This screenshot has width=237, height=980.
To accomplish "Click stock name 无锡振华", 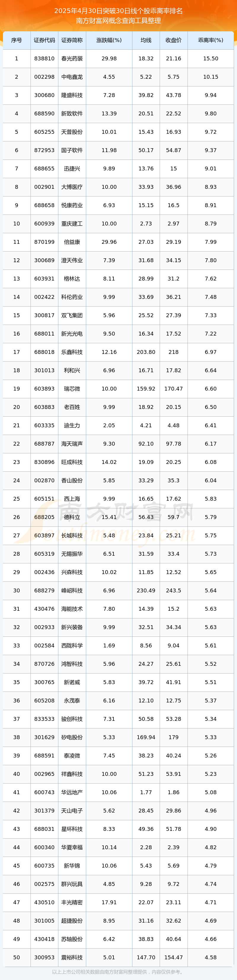I will (x=72, y=554).
